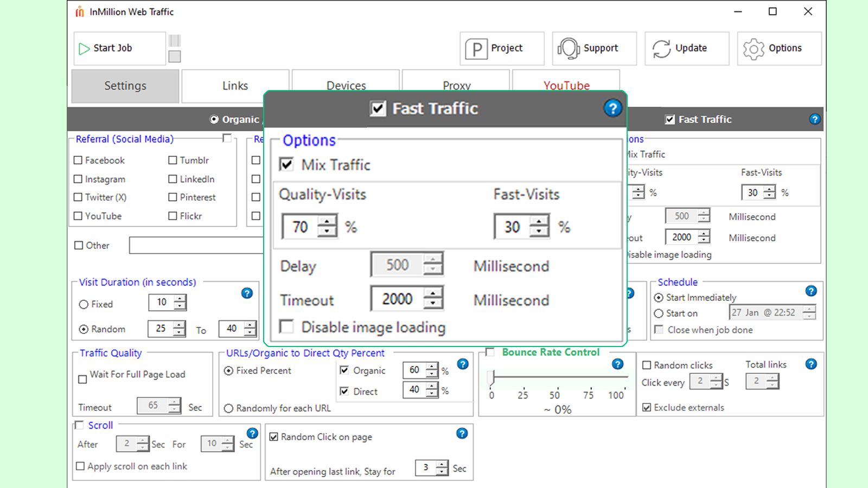Click the Start Job play icon

tap(85, 48)
